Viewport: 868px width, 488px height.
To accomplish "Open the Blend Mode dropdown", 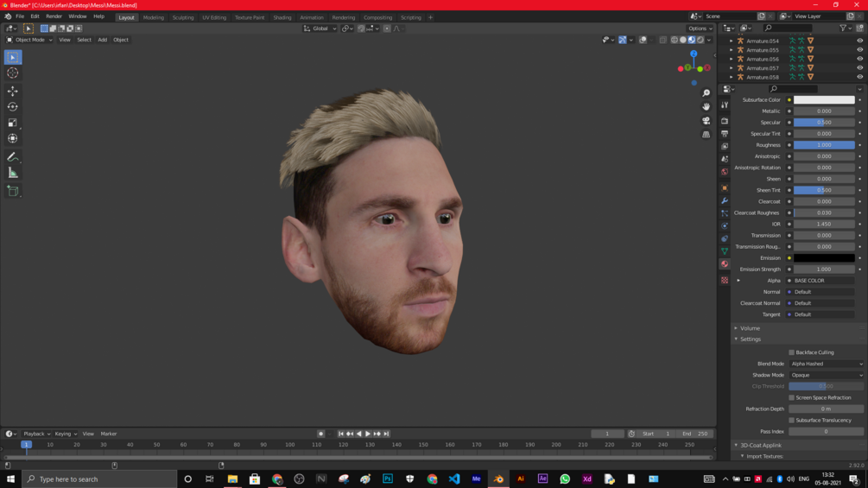I will (x=827, y=364).
